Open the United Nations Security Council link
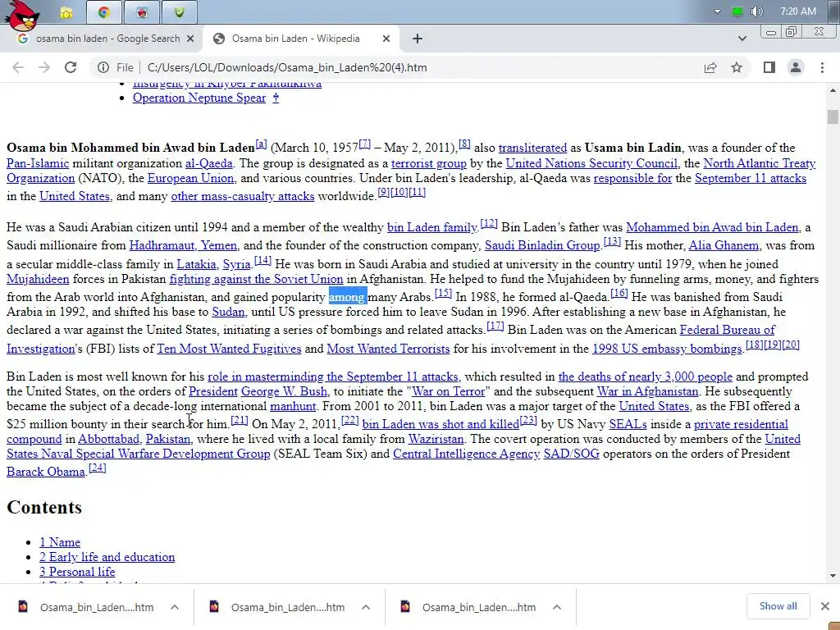 (x=591, y=163)
